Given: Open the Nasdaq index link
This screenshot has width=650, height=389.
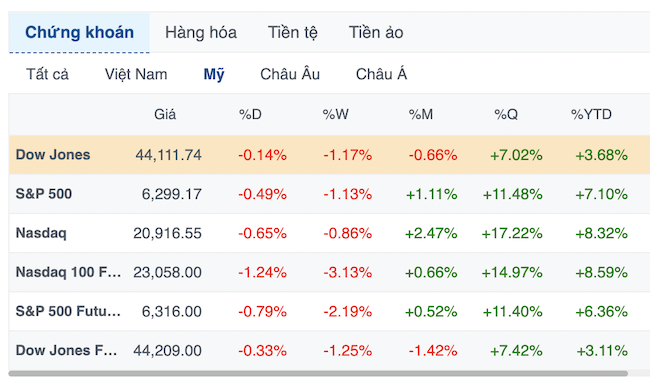Looking at the screenshot, I should point(41,233).
